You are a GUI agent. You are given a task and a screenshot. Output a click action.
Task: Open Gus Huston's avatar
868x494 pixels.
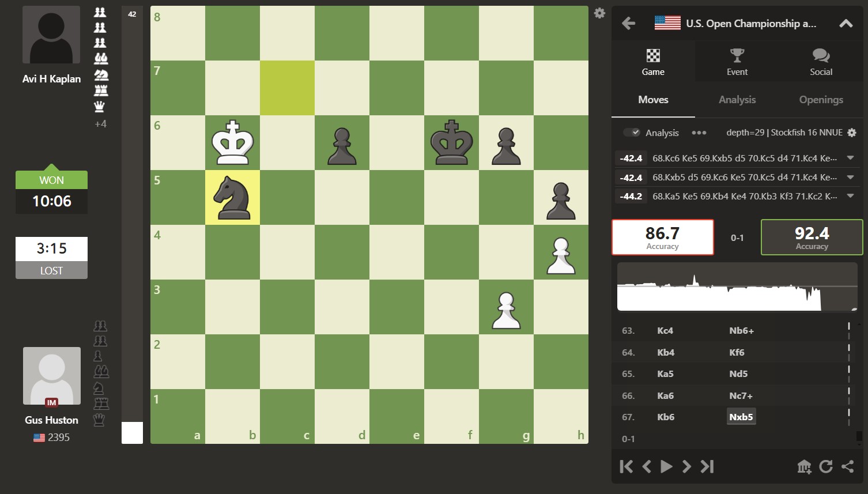(52, 376)
